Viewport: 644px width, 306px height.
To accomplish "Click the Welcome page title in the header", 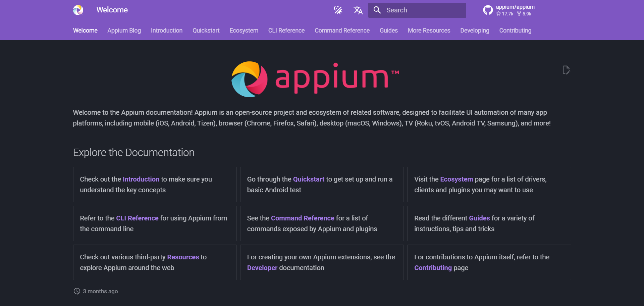I will click(112, 10).
